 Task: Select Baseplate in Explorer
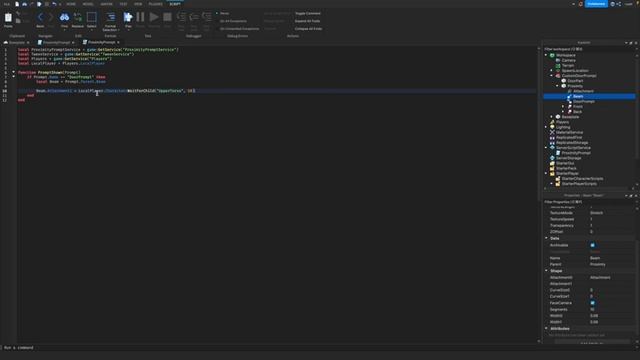pyautogui.click(x=570, y=117)
